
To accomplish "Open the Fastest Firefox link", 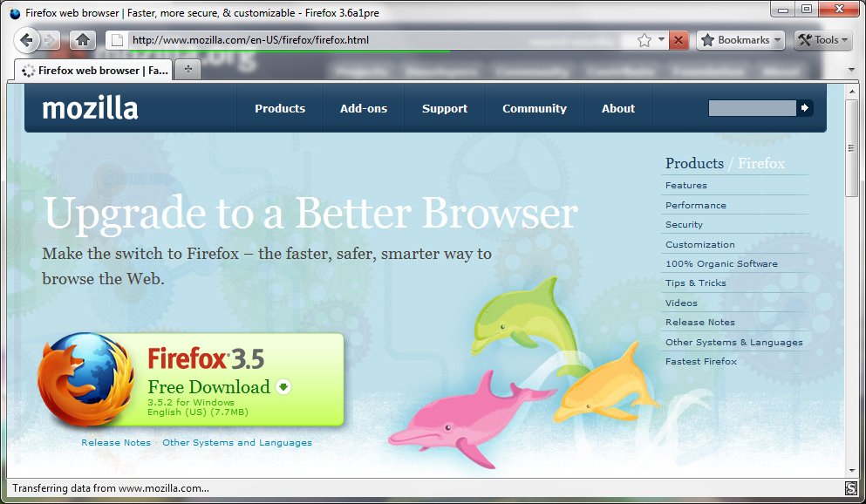I will tap(701, 362).
